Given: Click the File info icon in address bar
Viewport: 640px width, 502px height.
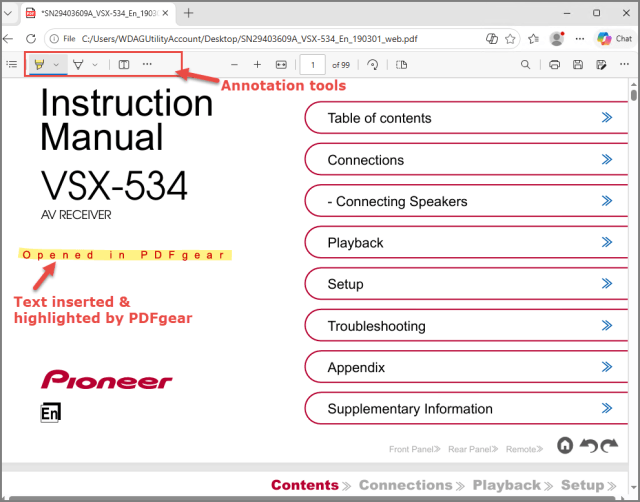Looking at the screenshot, I should (x=54, y=39).
